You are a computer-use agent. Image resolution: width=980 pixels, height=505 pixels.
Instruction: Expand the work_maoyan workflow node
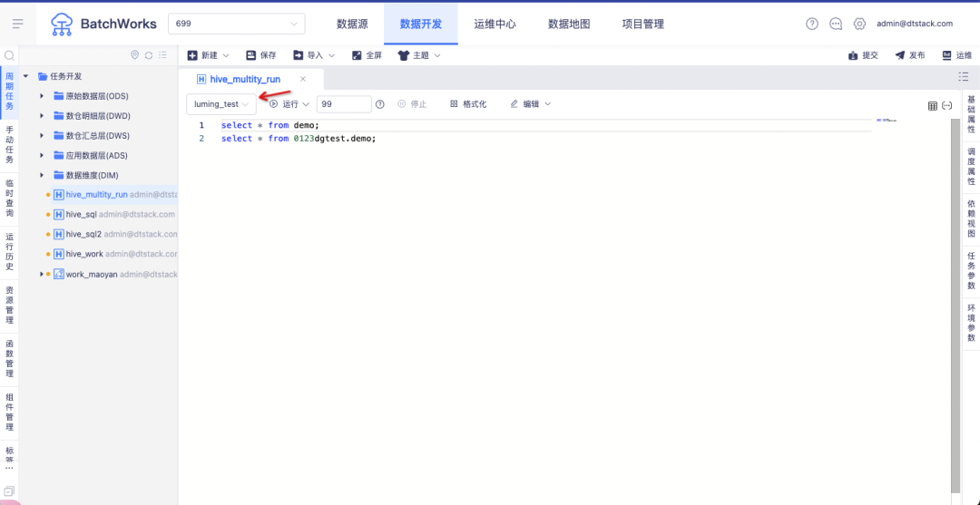point(41,274)
